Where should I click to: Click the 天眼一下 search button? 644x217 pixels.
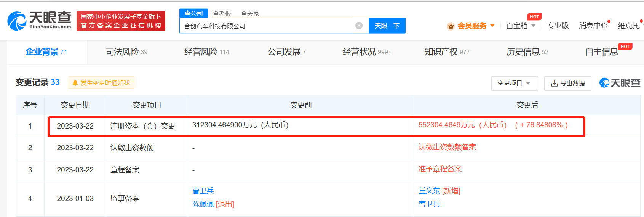pos(387,26)
